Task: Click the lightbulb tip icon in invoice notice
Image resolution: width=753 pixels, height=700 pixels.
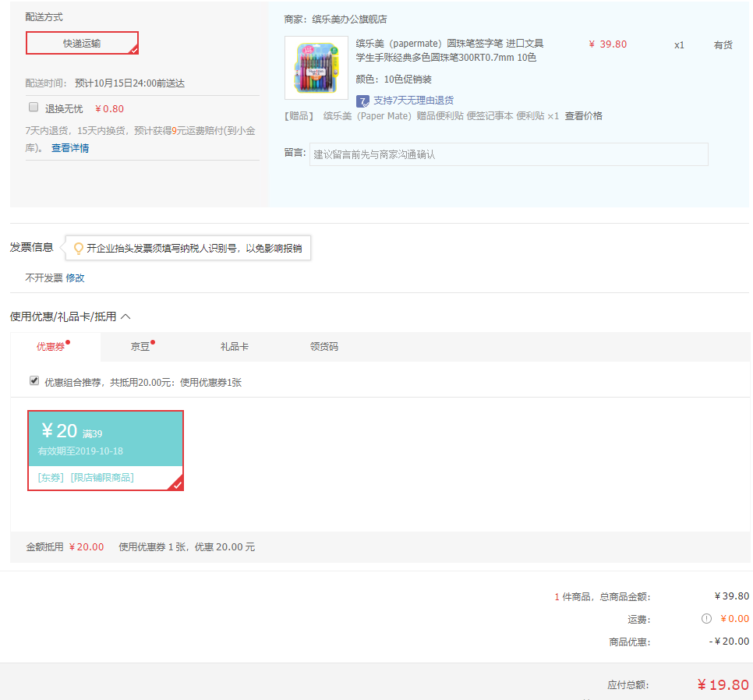Action: 78,248
